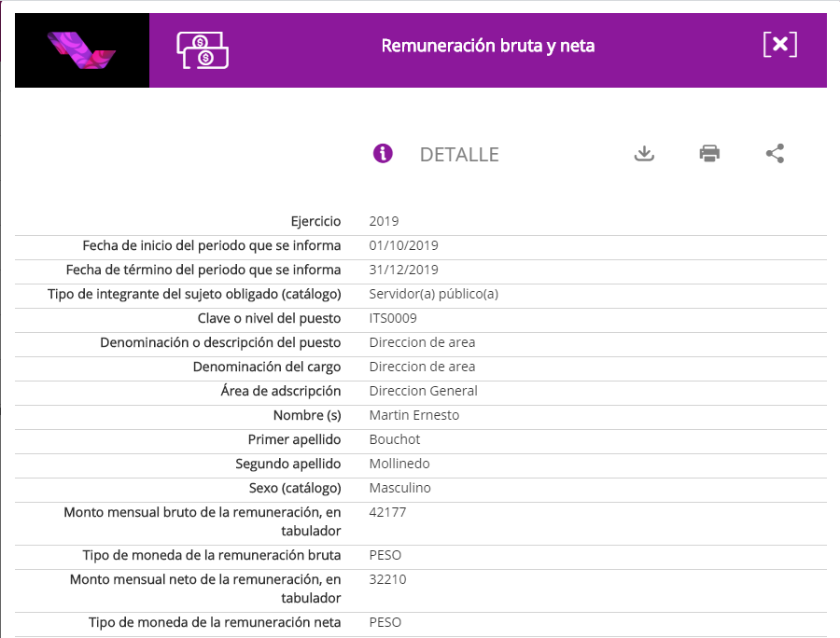Select the start date 01/10/2019
840x638 pixels.
[403, 245]
